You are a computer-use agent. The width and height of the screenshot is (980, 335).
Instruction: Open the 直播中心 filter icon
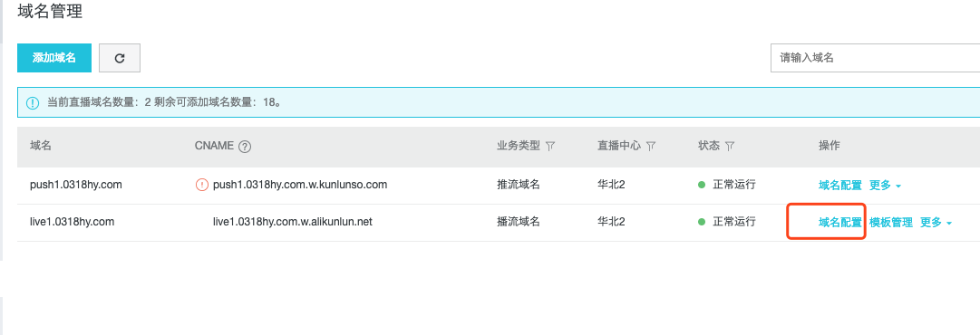(x=651, y=146)
